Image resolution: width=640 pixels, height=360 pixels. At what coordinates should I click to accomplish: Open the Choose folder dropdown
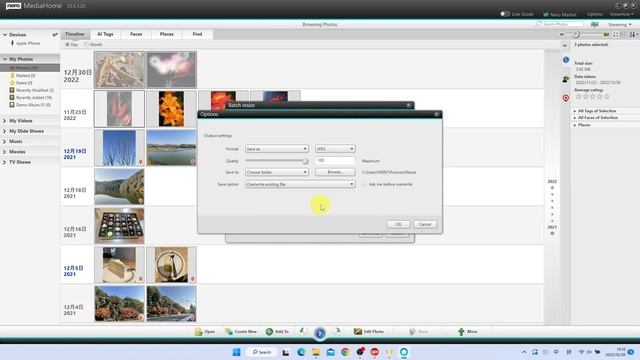276,172
